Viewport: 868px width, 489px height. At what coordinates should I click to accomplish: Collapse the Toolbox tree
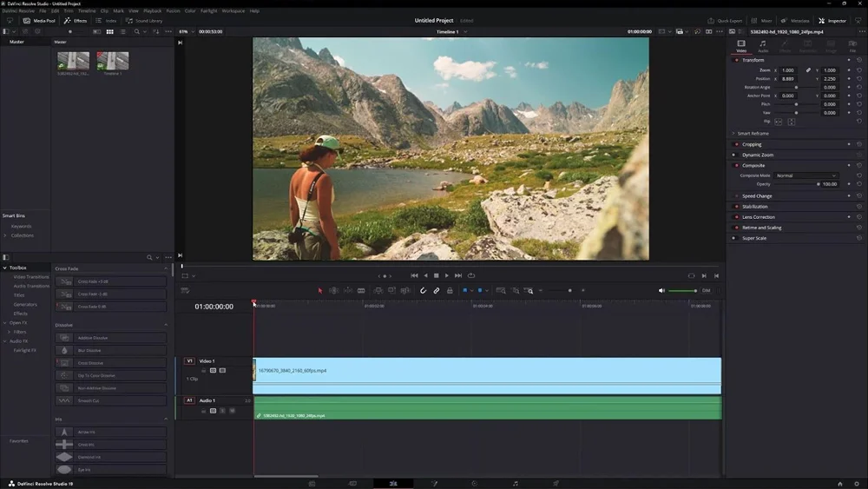pyautogui.click(x=5, y=268)
